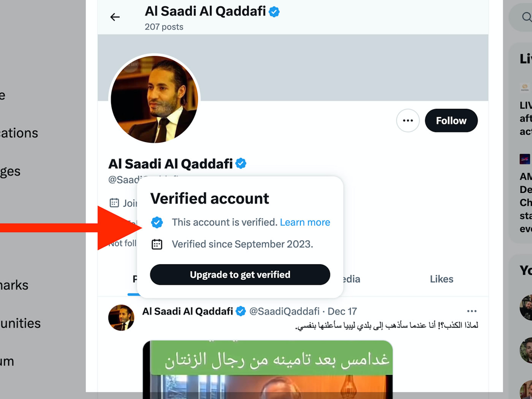
Task: Click the verified badge beside the profile name
Action: pos(241,163)
